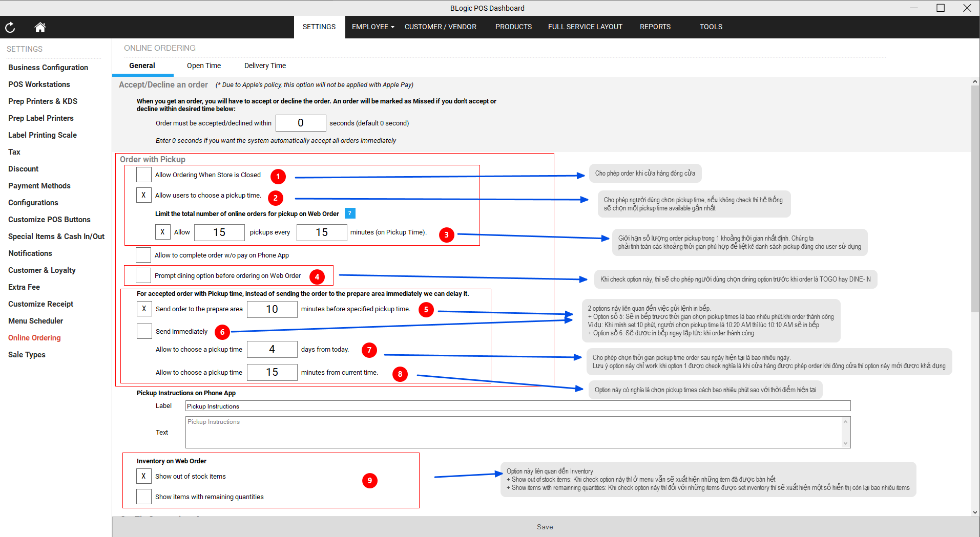Image resolution: width=980 pixels, height=537 pixels.
Task: Minimize the BLogic POS Dashboard window
Action: tap(914, 8)
